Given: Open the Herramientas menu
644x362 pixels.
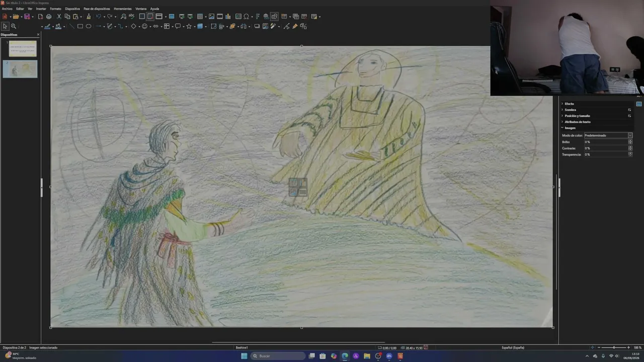Looking at the screenshot, I should (x=123, y=9).
